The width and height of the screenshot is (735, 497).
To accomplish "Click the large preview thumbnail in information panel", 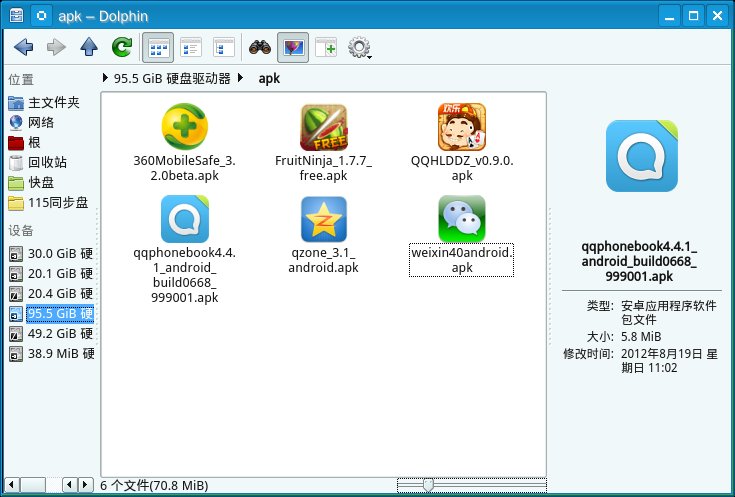I will [x=641, y=156].
